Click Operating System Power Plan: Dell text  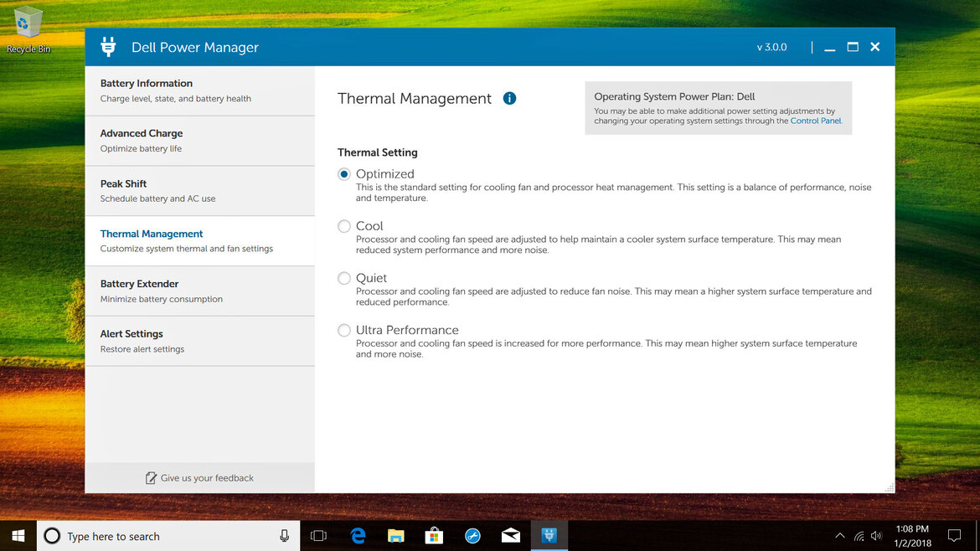coord(674,96)
